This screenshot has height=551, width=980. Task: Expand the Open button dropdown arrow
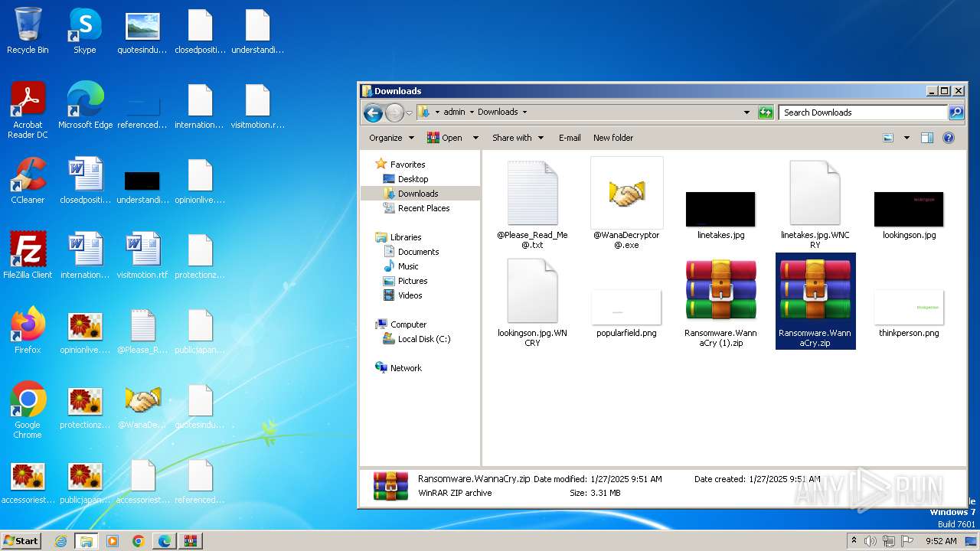[475, 138]
